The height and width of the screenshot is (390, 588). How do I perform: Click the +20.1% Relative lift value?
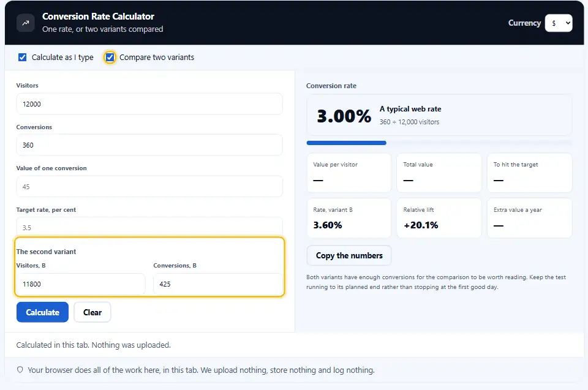421,225
